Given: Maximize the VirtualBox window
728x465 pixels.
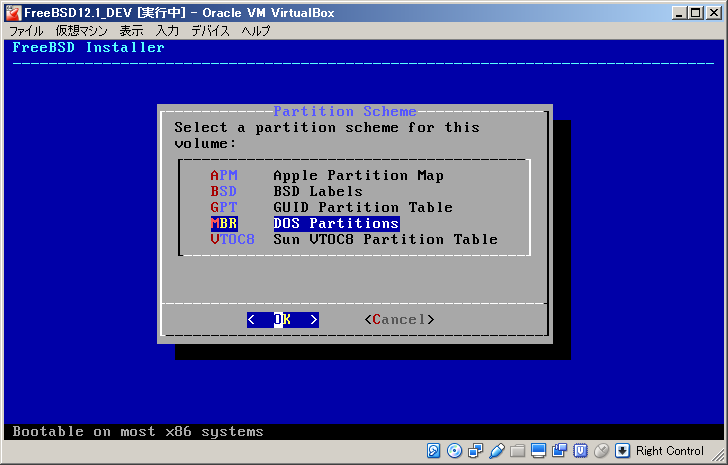Looking at the screenshot, I should (696, 13).
